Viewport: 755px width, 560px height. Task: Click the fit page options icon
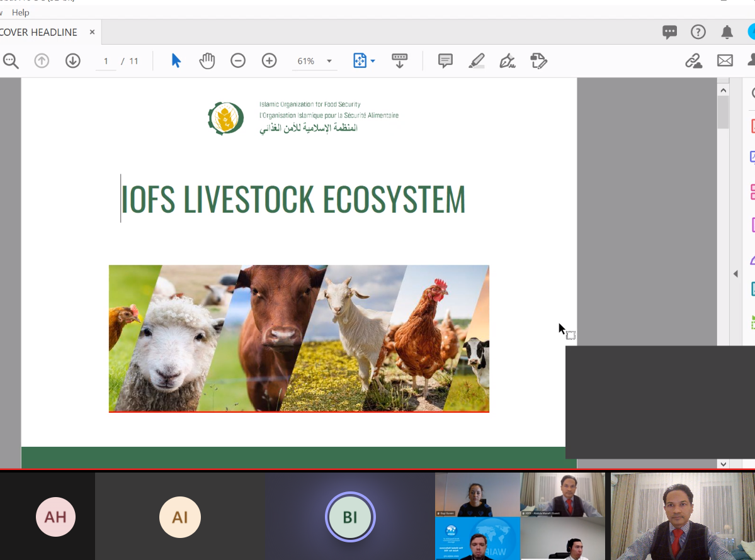(360, 60)
